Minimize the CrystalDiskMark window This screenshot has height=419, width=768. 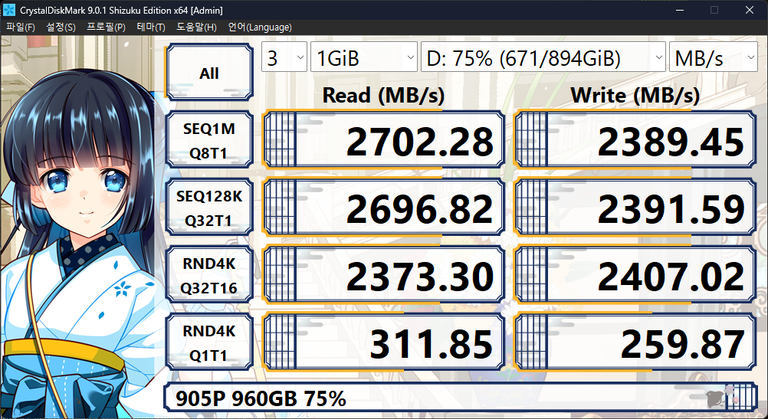[x=679, y=10]
